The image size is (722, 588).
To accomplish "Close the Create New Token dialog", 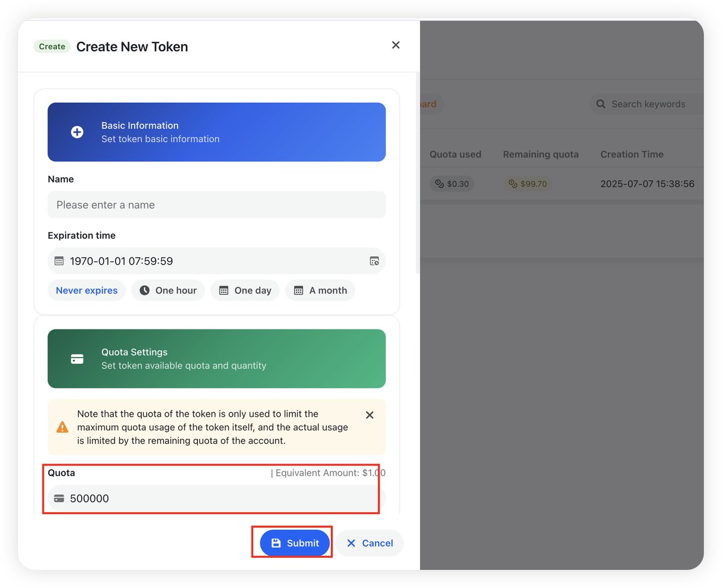I will pyautogui.click(x=395, y=45).
